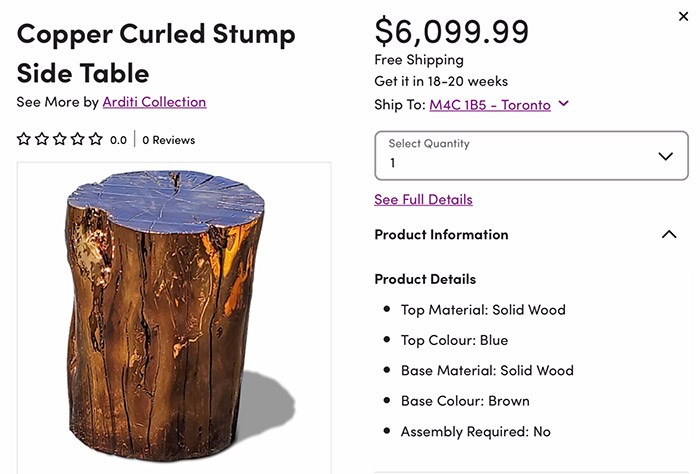Screen dimensions: 700x474
Task: Click the second rating star
Action: tap(42, 140)
